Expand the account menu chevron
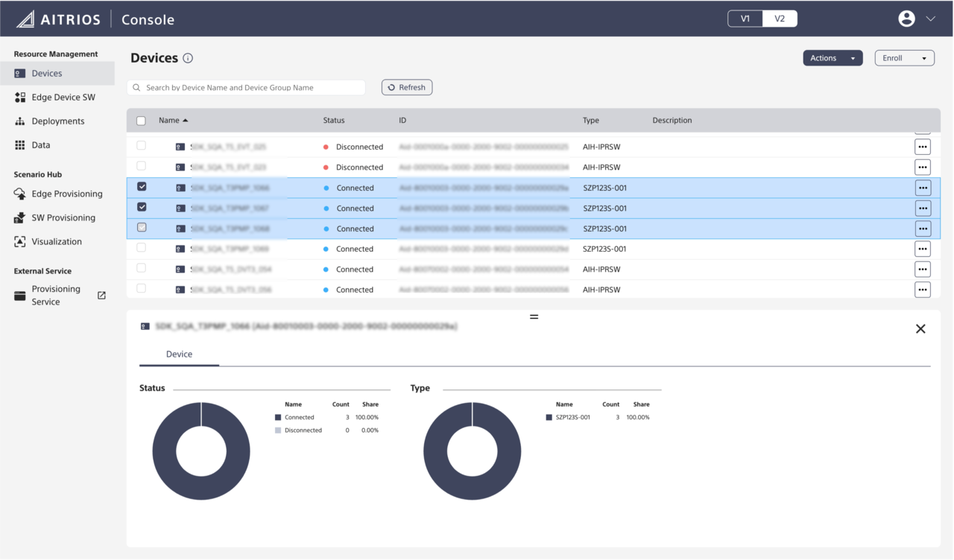Image resolution: width=954 pixels, height=560 pixels. (x=931, y=19)
